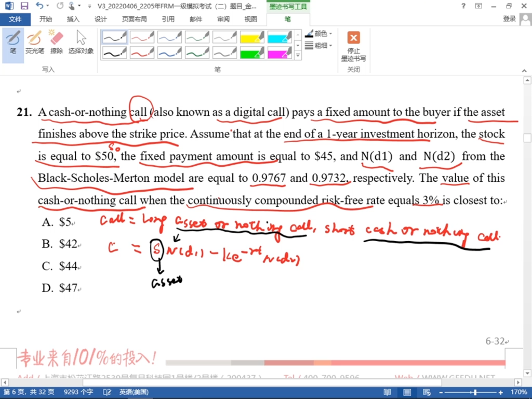Viewport: 532px width, 399px height.
Task: Select the Pen (笔) writing tool
Action: pos(13,43)
